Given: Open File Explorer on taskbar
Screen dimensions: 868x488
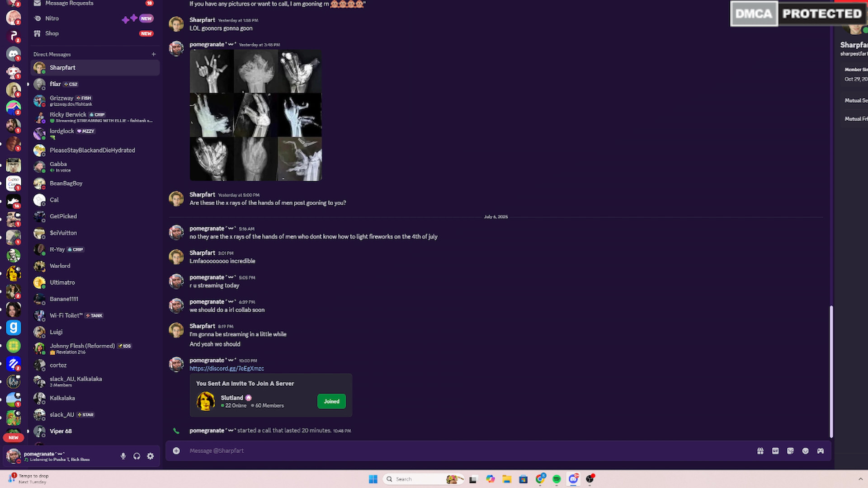Looking at the screenshot, I should 507,479.
